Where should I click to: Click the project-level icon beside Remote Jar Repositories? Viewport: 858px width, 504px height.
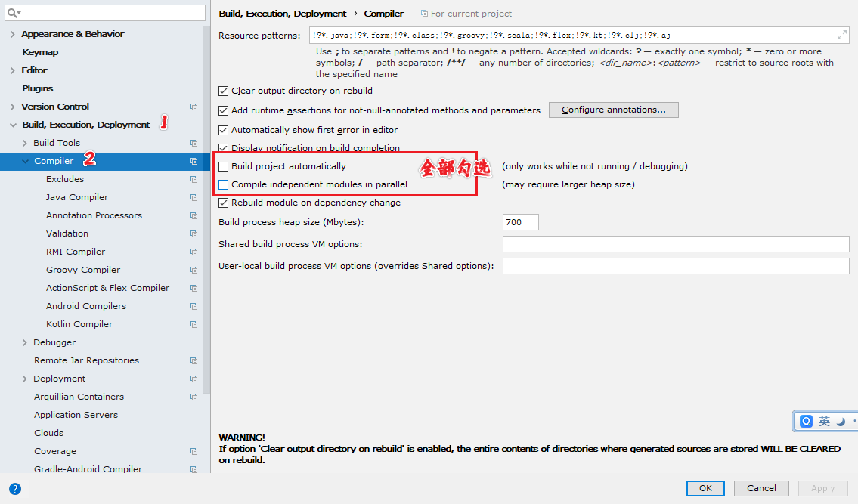click(x=194, y=360)
